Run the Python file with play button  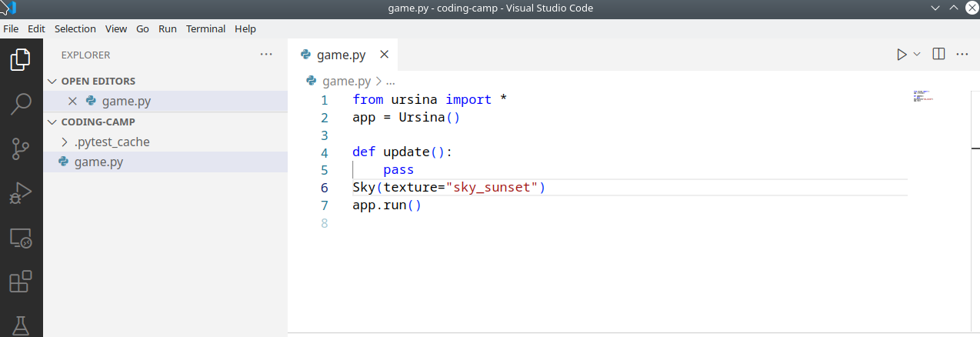click(902, 55)
